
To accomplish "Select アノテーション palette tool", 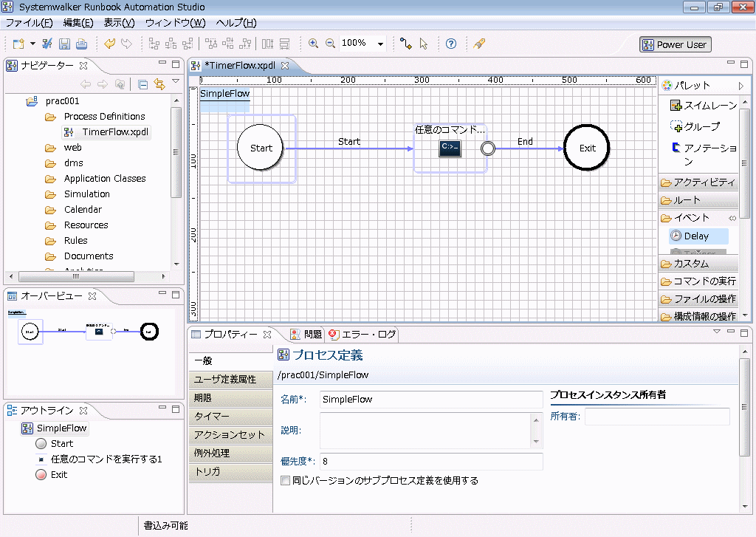I will [704, 154].
